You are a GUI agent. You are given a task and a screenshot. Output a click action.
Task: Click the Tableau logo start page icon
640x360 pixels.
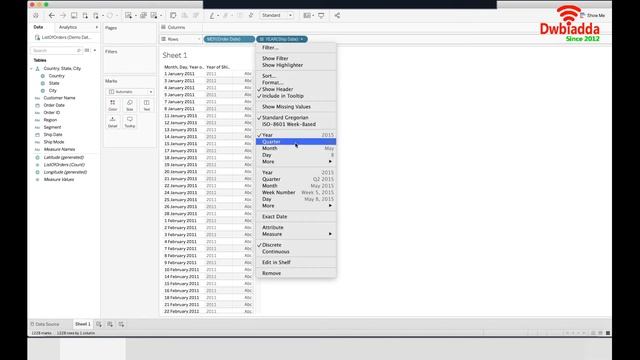36,16
